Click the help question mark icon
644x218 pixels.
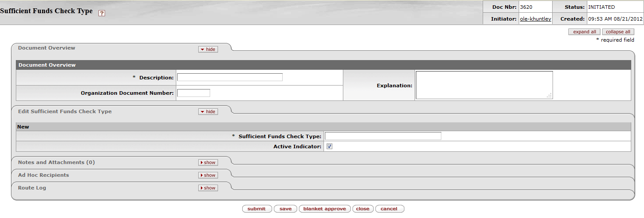click(102, 14)
